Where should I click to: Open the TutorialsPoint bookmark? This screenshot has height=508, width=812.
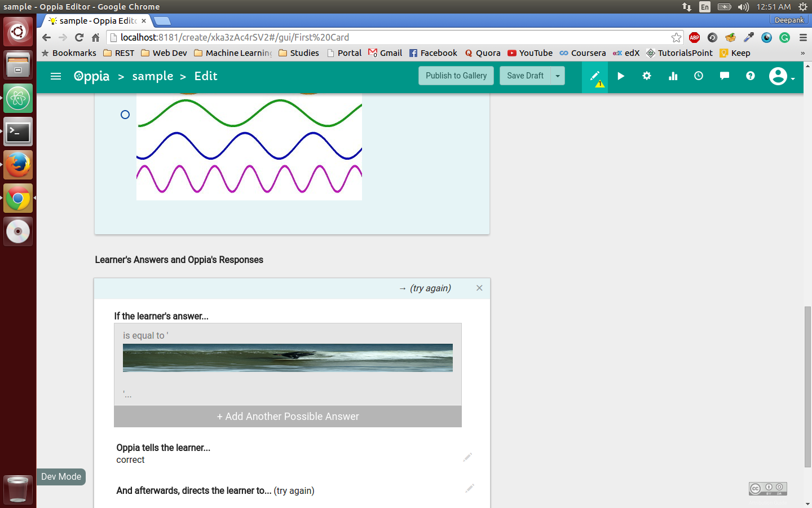tap(679, 53)
